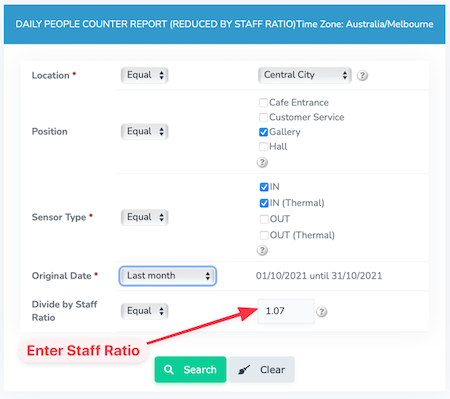This screenshot has height=399, width=450.
Task: Uncheck the Gallery position
Action: coord(263,132)
